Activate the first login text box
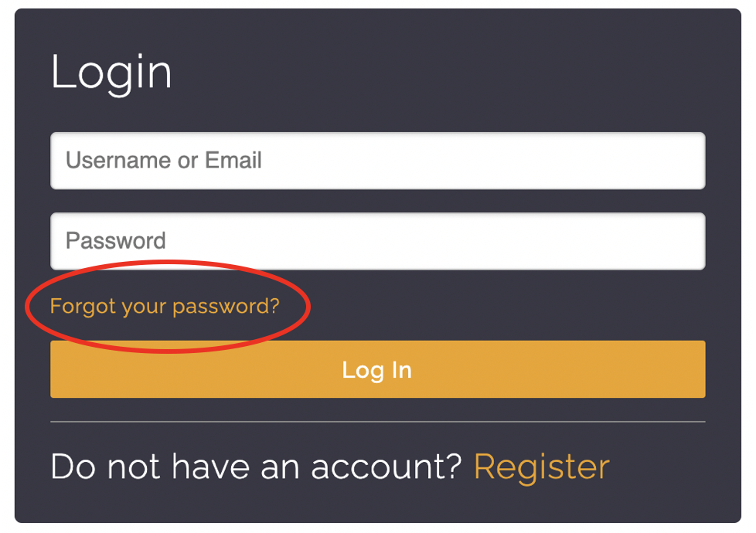Image resolution: width=756 pixels, height=533 pixels. (x=377, y=161)
